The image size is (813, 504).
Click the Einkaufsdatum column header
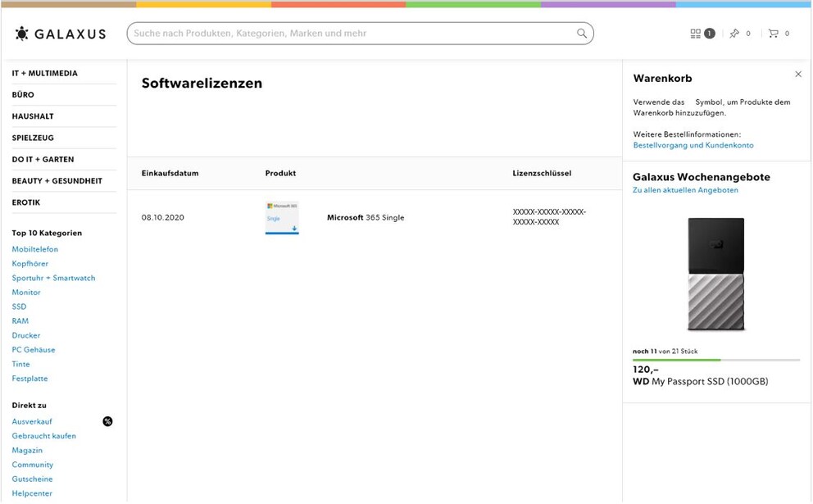coord(170,173)
